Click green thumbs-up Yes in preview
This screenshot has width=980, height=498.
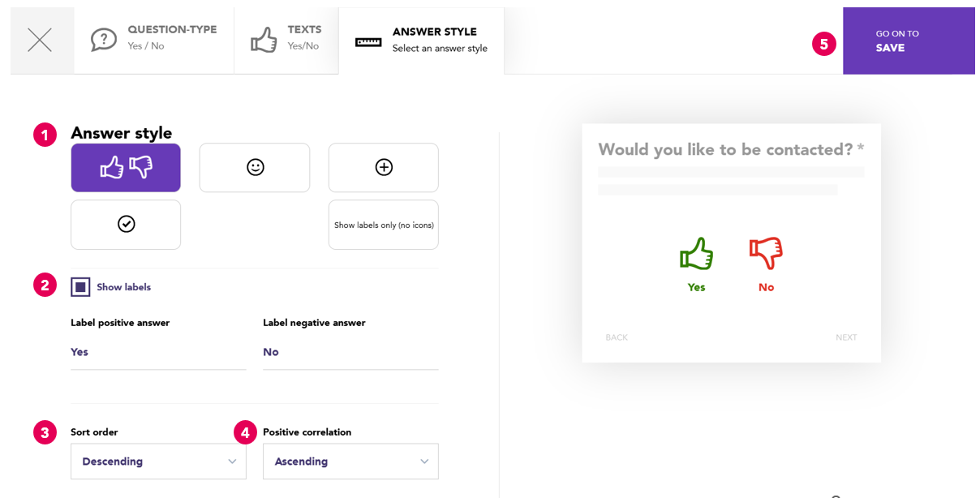(x=696, y=253)
